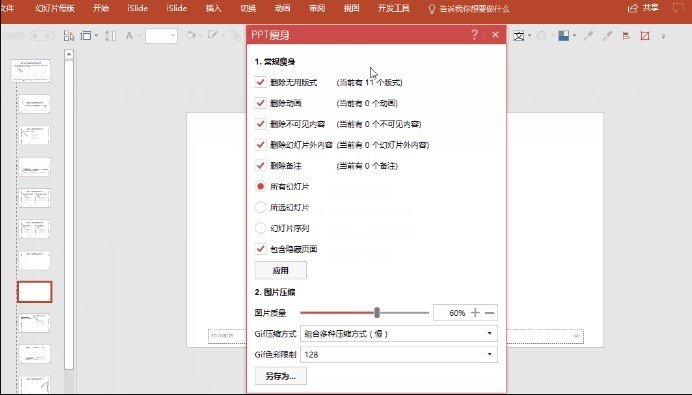Open the 插入 tab
Screen dimensions: 692x395
coord(214,8)
